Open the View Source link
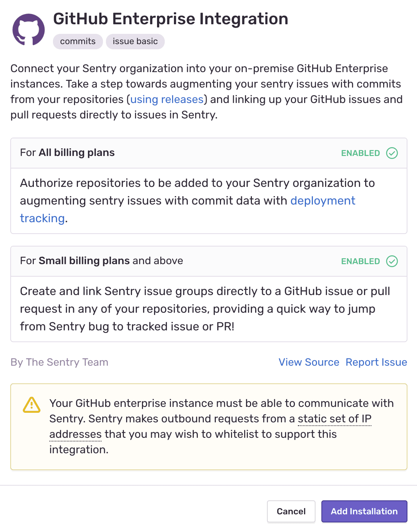The height and width of the screenshot is (532, 417). tap(309, 362)
